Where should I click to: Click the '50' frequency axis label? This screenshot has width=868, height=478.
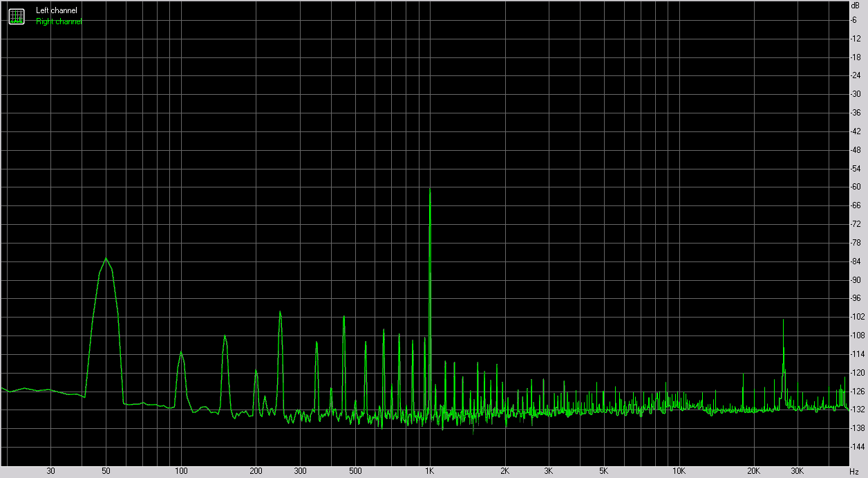[106, 471]
